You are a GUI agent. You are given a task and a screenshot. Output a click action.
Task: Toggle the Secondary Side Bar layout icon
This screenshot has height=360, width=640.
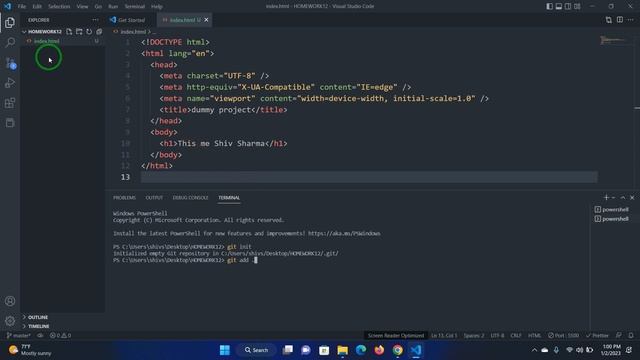(568, 6)
